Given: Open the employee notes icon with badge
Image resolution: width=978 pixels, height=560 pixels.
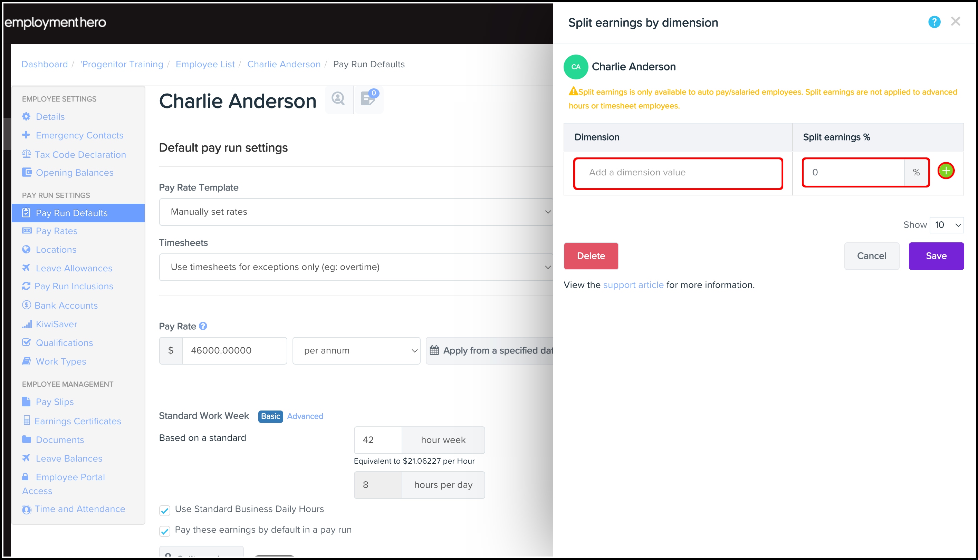Looking at the screenshot, I should (x=368, y=99).
